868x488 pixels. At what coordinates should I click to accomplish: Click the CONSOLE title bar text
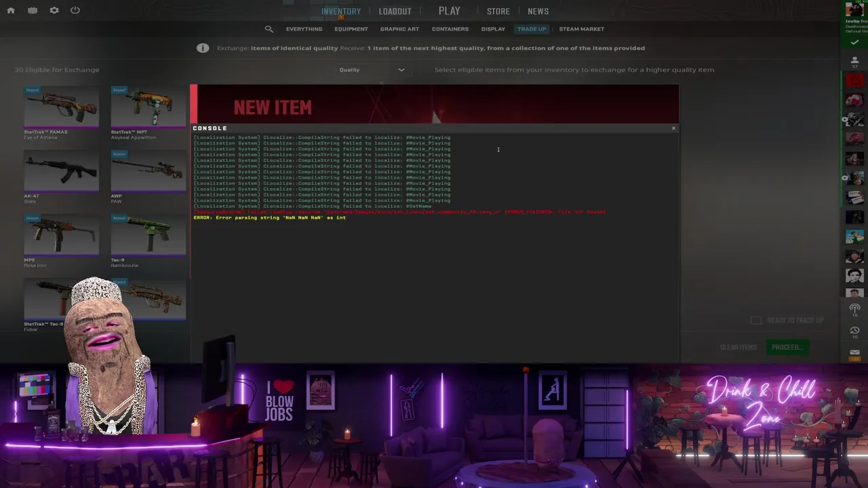pos(210,128)
